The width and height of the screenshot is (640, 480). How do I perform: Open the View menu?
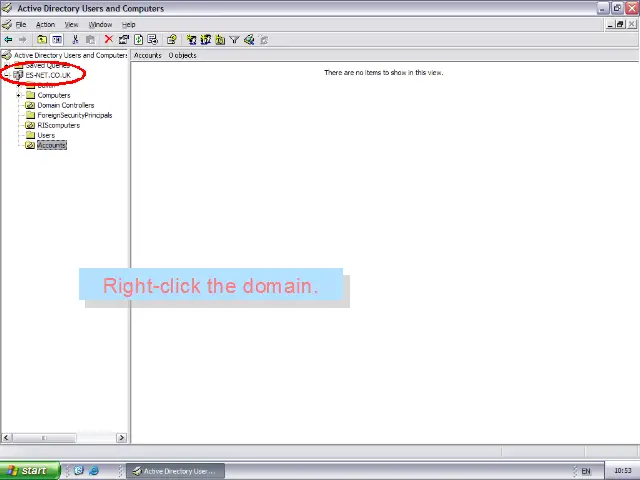[71, 24]
